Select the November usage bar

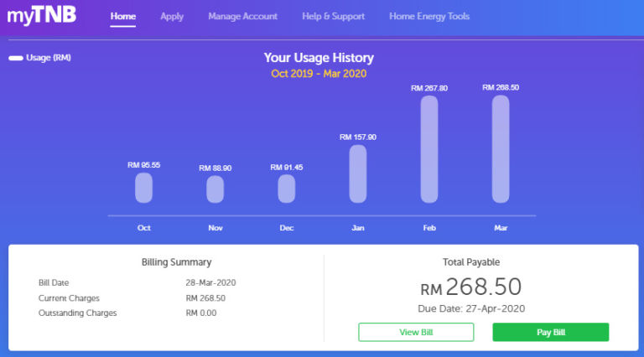click(x=215, y=189)
